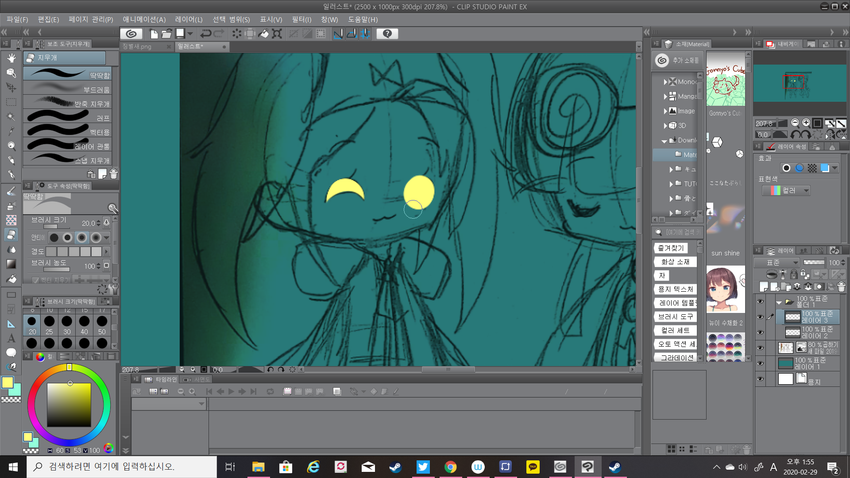Select brush size preset 30
850x478 pixels.
[x=67, y=324]
